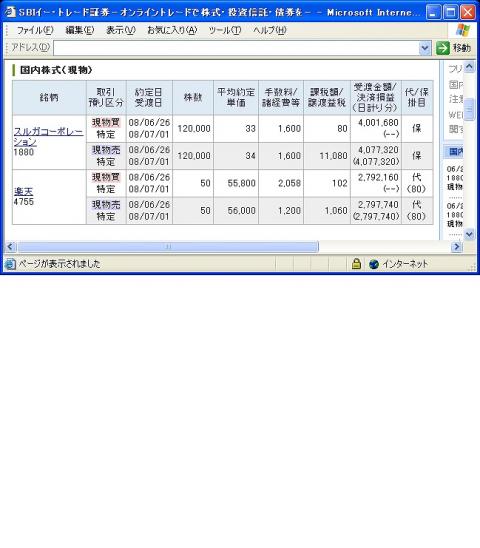Click inside the address input field
The height and width of the screenshot is (548, 480).
coord(236,48)
